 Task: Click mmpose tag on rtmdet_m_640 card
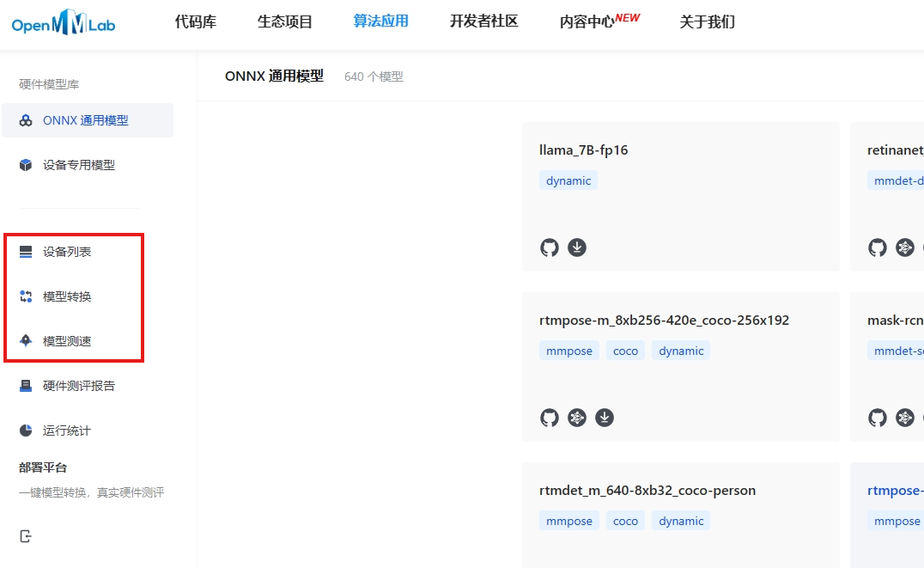[x=569, y=521]
